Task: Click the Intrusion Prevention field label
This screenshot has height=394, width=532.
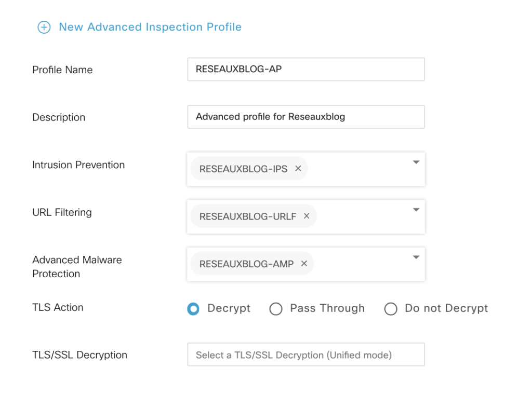Action: 78,165
